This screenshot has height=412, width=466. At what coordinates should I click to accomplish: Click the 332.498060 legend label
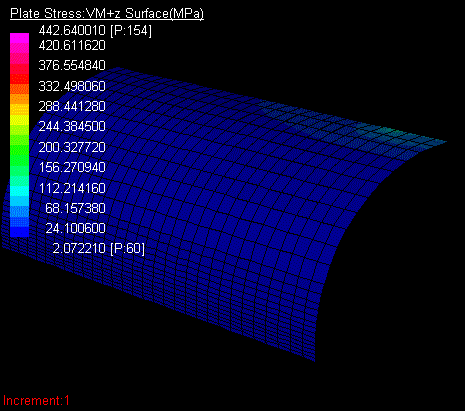72,86
